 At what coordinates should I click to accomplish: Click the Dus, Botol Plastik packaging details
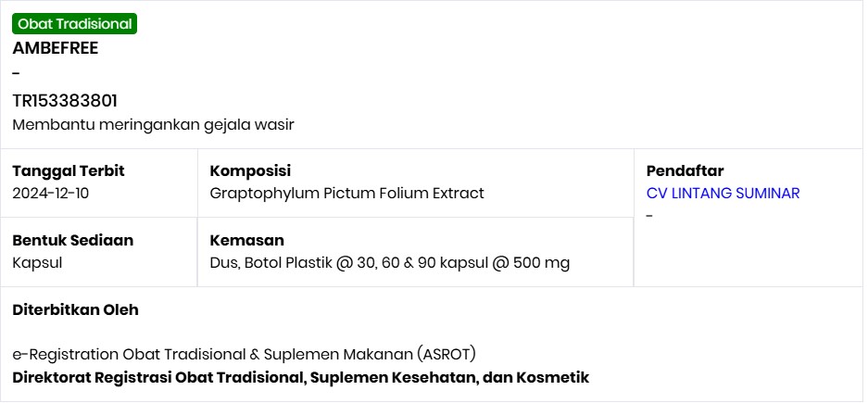[390, 263]
